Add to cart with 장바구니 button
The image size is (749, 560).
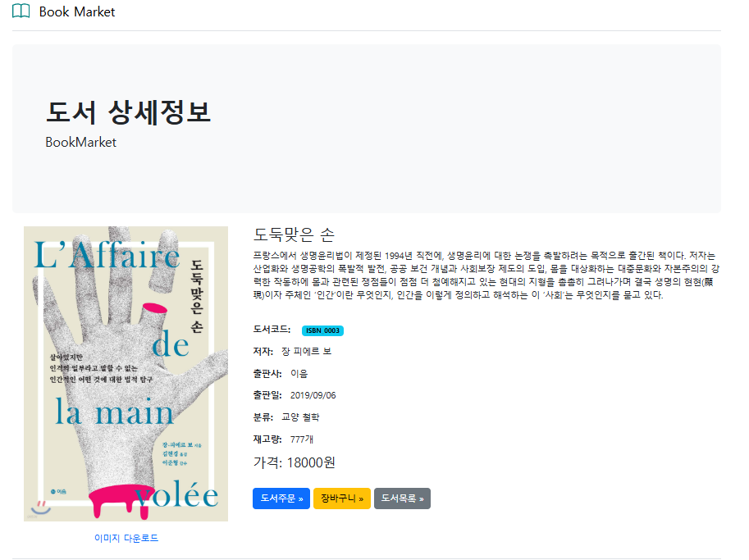[x=342, y=499]
